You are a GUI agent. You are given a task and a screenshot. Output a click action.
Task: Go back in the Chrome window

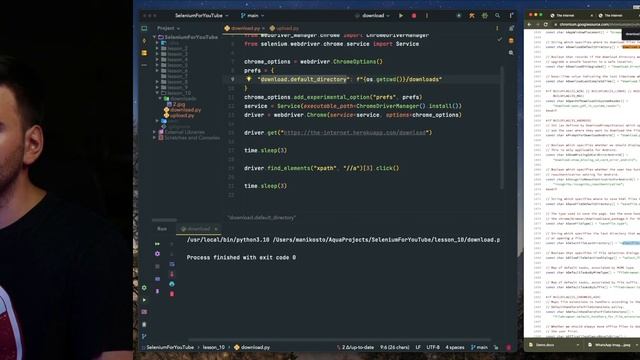529,24
